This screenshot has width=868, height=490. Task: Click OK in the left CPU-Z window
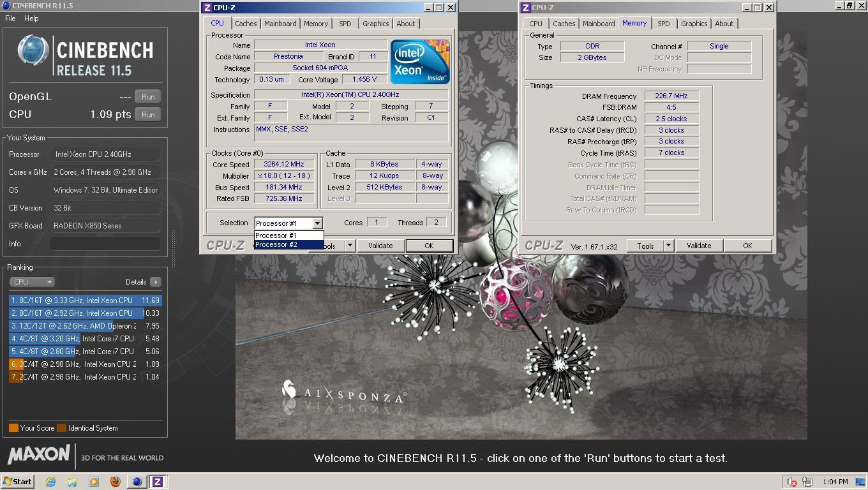tap(429, 246)
